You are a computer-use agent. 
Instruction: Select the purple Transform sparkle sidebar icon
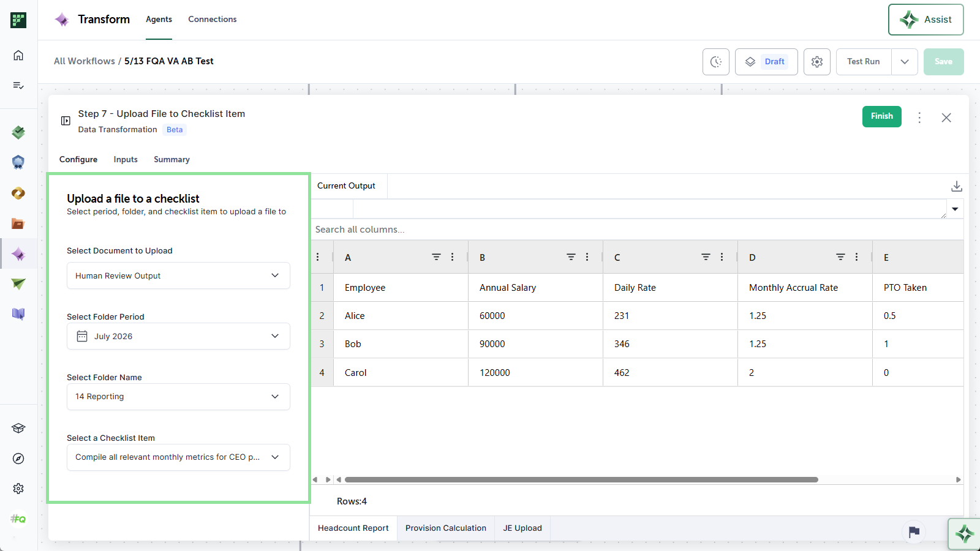point(18,254)
